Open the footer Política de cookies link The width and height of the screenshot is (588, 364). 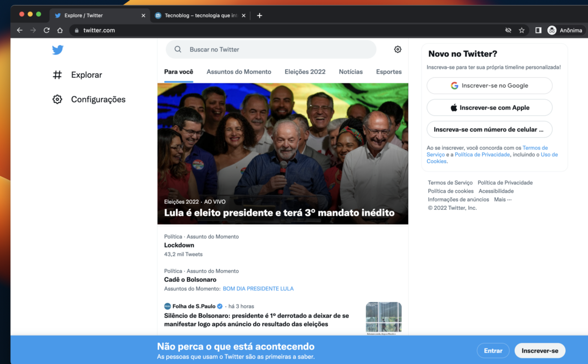(x=450, y=191)
